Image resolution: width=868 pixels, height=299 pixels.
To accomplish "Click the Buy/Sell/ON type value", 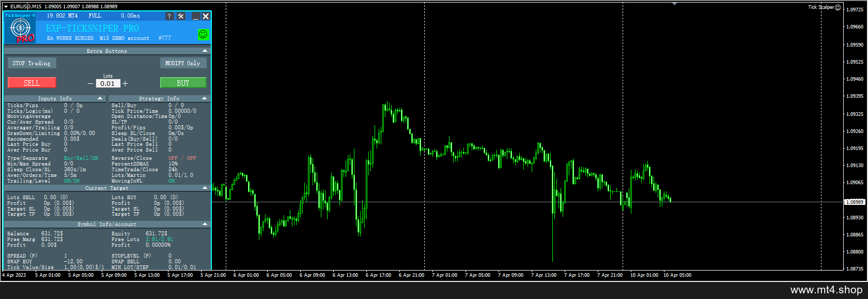I will click(x=81, y=158).
